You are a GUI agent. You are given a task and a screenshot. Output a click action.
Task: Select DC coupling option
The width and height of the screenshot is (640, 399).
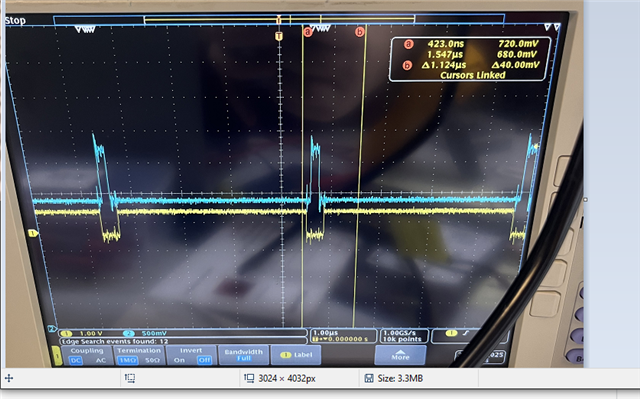[76, 361]
